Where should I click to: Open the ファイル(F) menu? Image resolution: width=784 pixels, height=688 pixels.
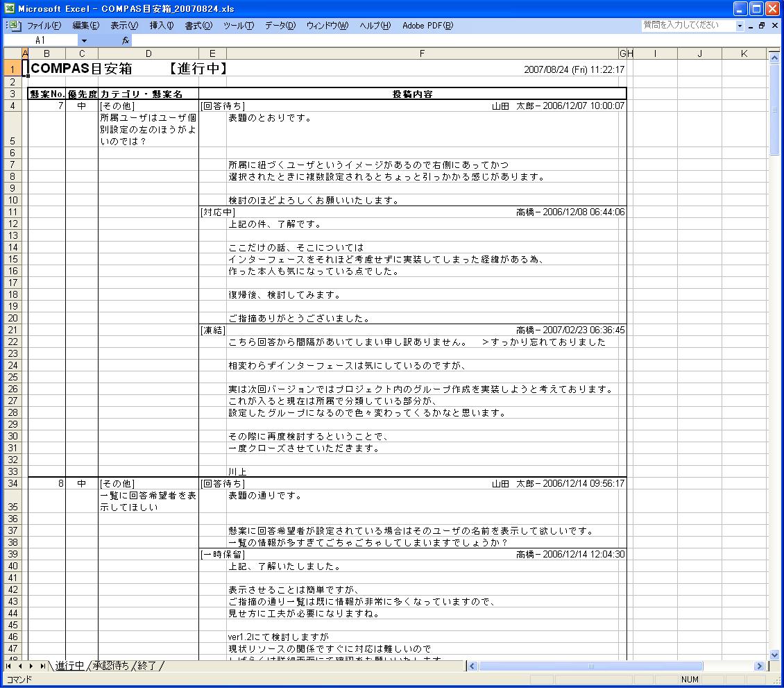tap(44, 26)
